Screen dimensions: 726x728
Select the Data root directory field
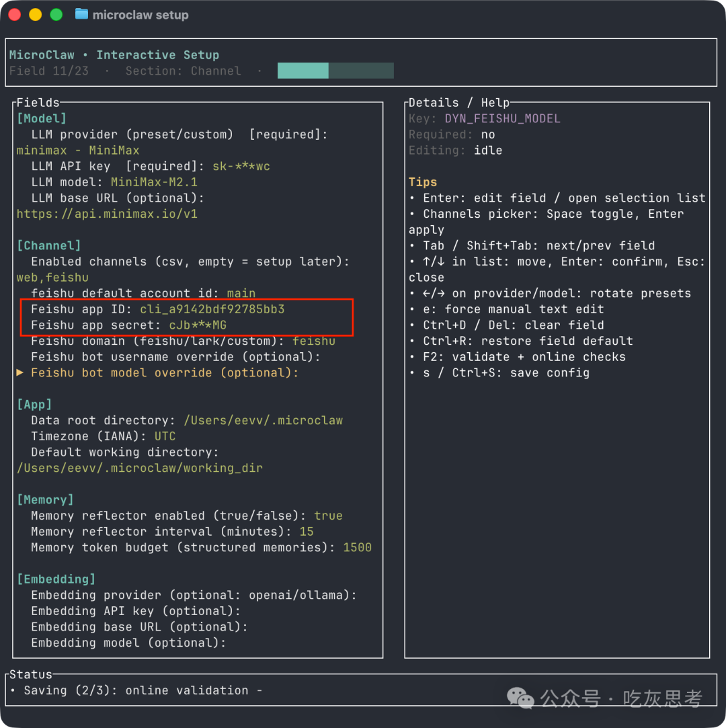[187, 421]
